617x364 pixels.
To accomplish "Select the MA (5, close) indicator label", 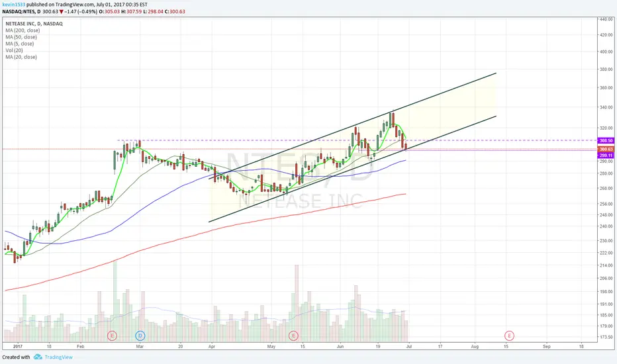I will click(20, 44).
